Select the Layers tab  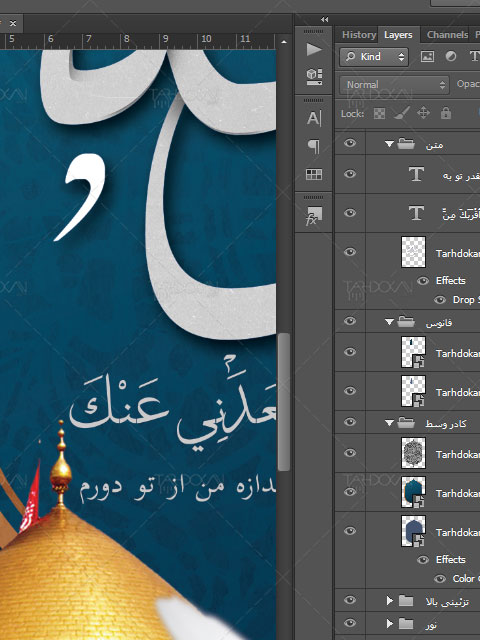pyautogui.click(x=398, y=35)
